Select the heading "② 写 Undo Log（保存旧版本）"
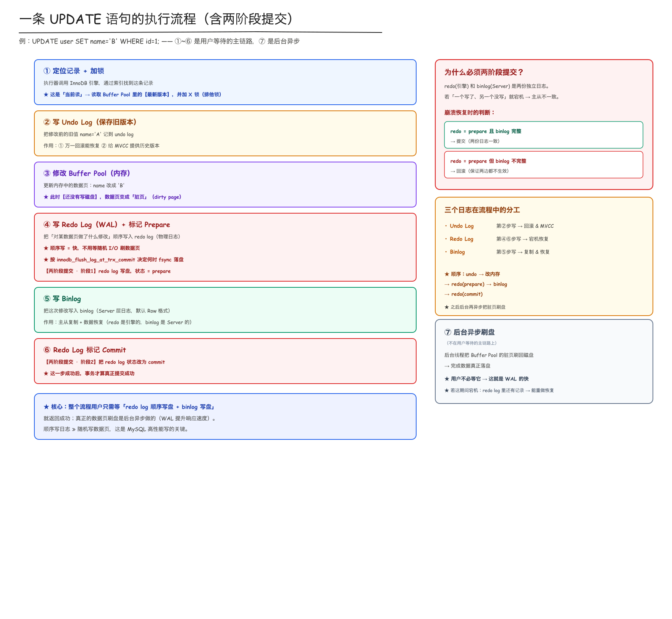672x619 pixels. coord(90,122)
